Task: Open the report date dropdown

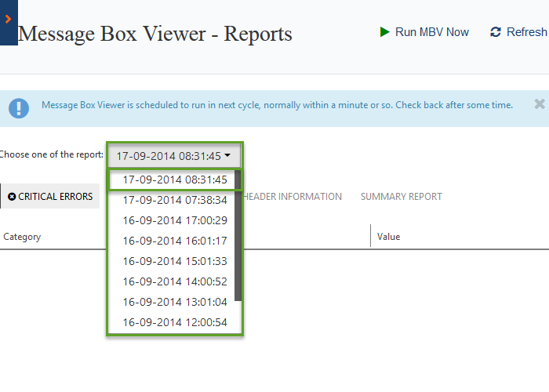Action: point(174,156)
